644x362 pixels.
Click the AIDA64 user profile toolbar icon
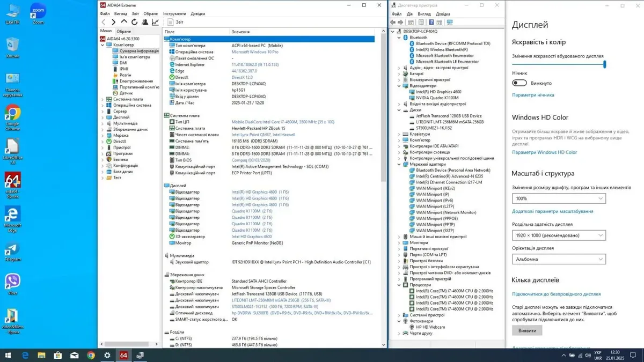pyautogui.click(x=145, y=22)
